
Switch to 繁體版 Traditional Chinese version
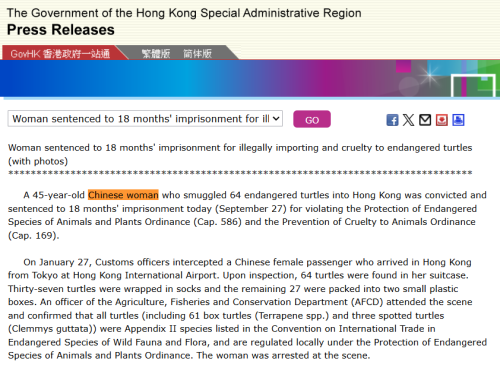point(156,54)
